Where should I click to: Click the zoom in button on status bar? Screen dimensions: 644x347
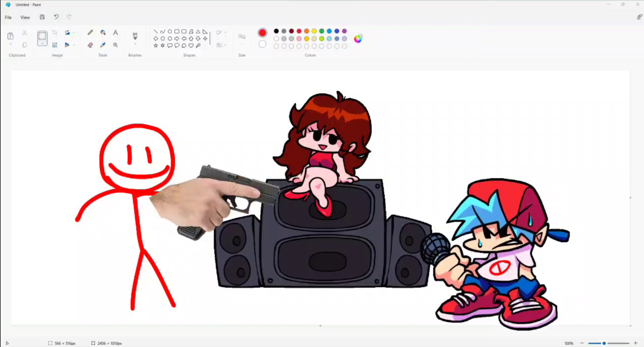(x=635, y=343)
